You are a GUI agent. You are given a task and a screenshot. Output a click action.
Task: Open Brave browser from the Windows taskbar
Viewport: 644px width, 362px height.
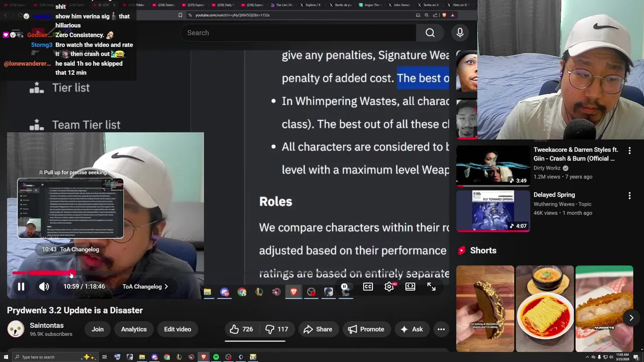(x=204, y=357)
